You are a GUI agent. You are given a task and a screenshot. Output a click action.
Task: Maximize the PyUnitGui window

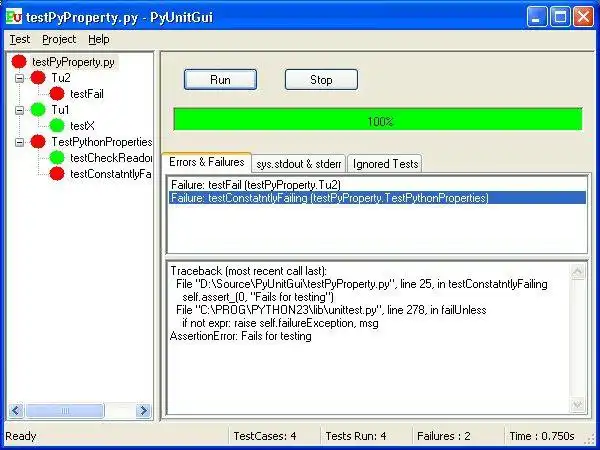(560, 17)
